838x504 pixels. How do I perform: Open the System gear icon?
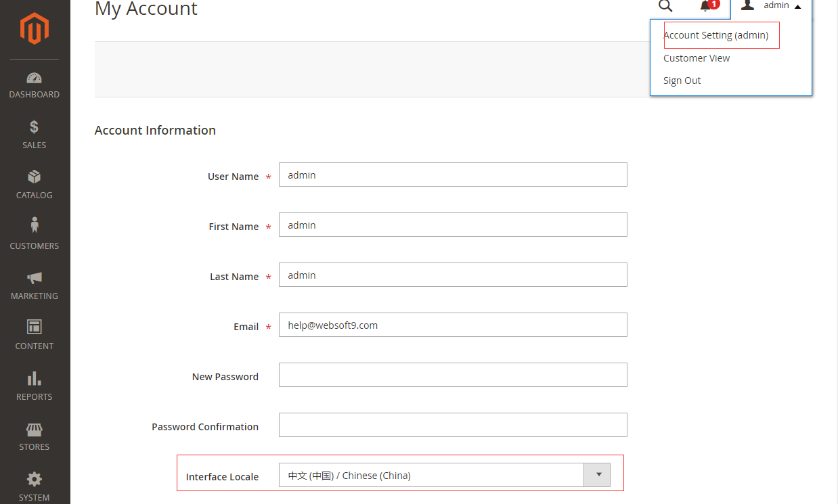point(34,480)
